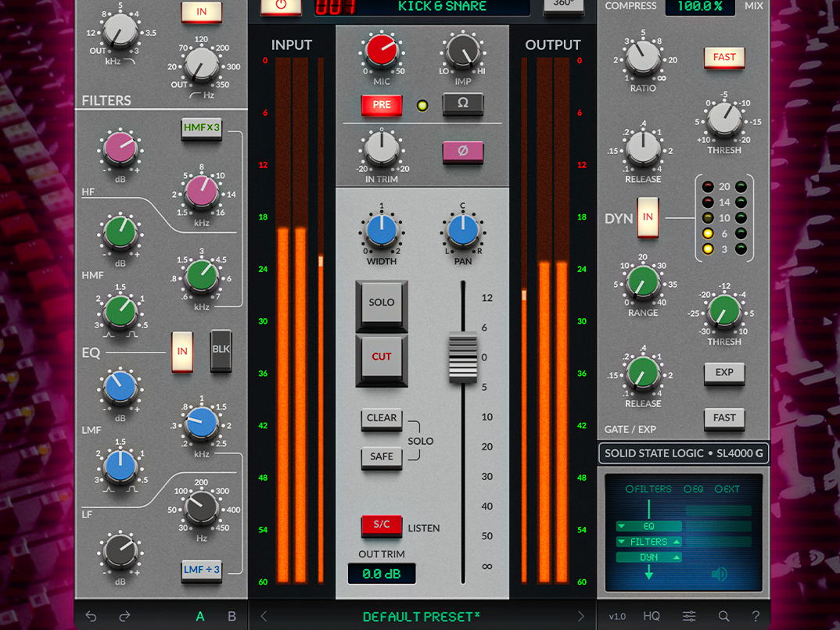Screen dimensions: 840x630
Task: Toggle the gate FAST attack button
Action: [x=724, y=418]
